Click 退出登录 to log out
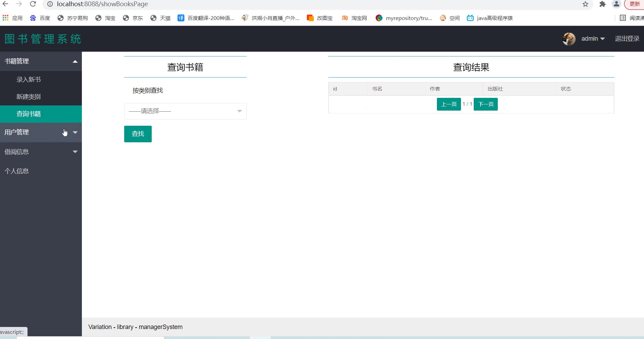Image resolution: width=644 pixels, height=339 pixels. click(627, 39)
